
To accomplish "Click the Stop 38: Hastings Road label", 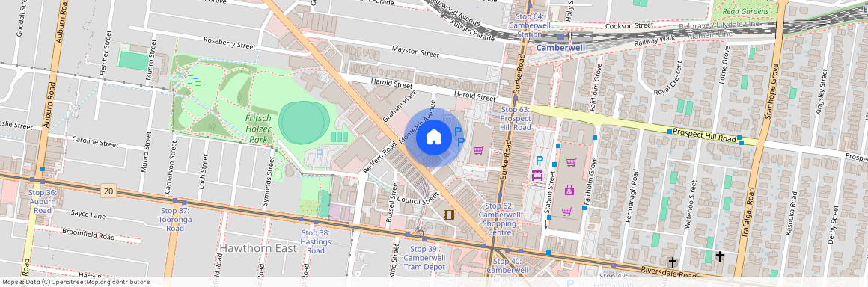I will 316,242.
